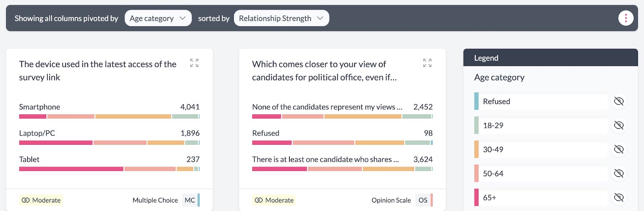
Task: Hide the Refused age category
Action: (x=619, y=101)
